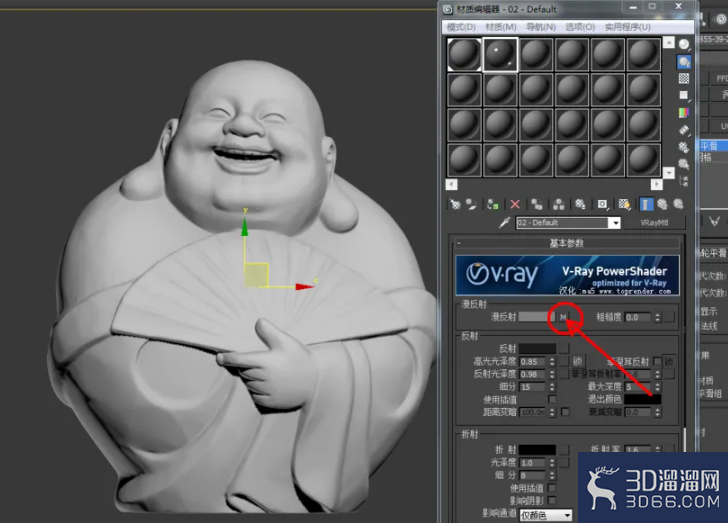The width and height of the screenshot is (728, 523).
Task: Click the Video Color Check icon
Action: point(684,112)
